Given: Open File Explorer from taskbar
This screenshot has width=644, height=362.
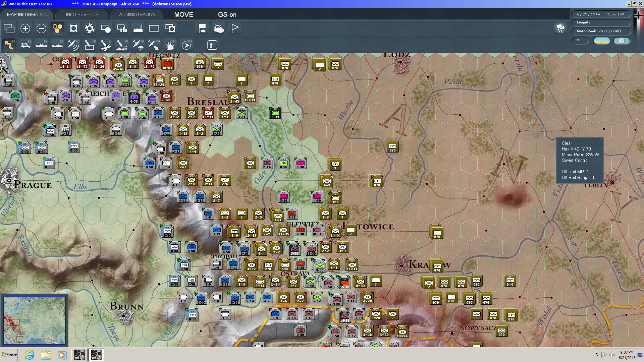Looking at the screenshot, I should tap(46, 355).
